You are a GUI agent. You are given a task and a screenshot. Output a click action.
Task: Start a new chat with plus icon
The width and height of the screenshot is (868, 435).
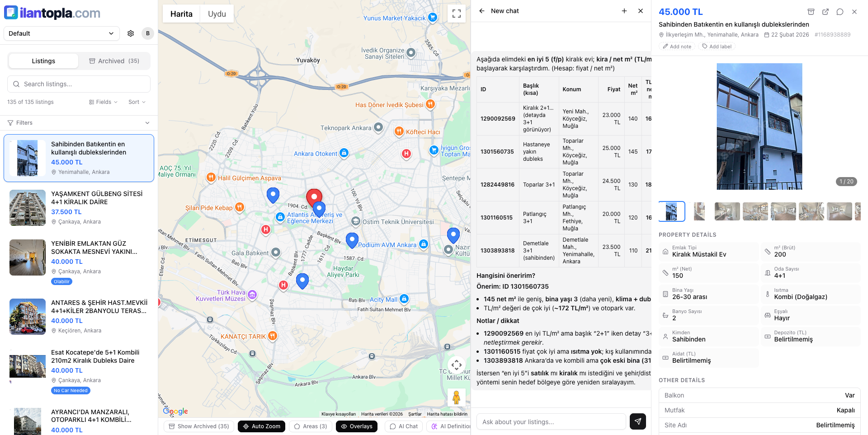pyautogui.click(x=624, y=11)
